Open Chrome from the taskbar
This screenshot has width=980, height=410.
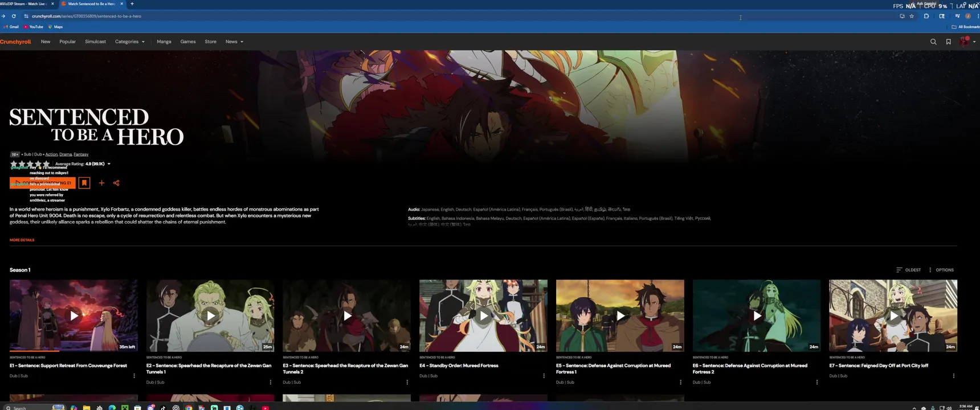189,408
